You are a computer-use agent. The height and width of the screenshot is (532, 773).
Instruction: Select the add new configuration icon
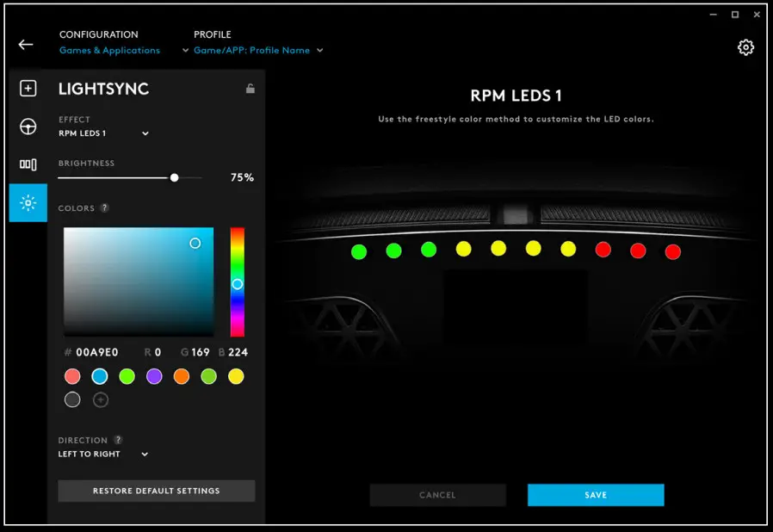coord(28,88)
